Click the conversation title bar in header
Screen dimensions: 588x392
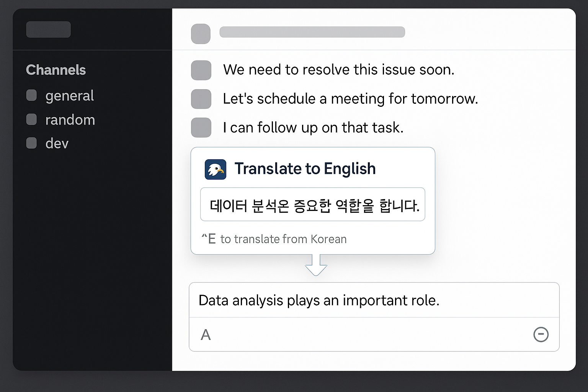tap(312, 32)
